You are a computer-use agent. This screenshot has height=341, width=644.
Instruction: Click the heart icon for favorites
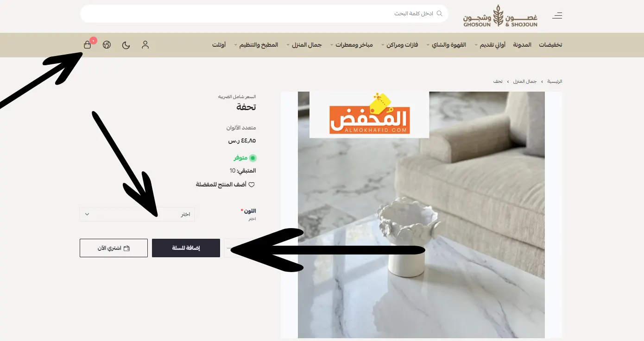coord(252,185)
